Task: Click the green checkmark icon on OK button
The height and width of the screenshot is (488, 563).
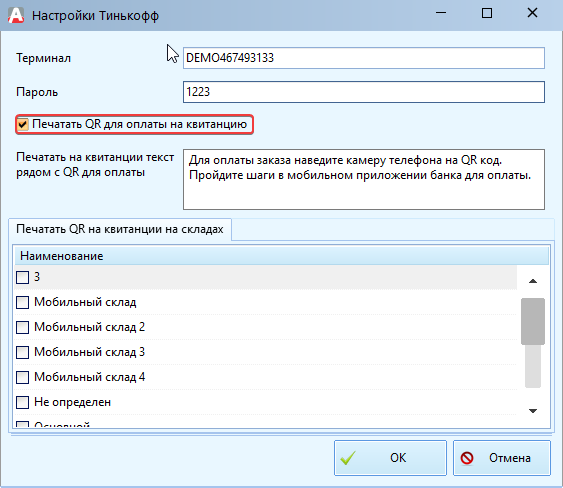Action: 348,458
